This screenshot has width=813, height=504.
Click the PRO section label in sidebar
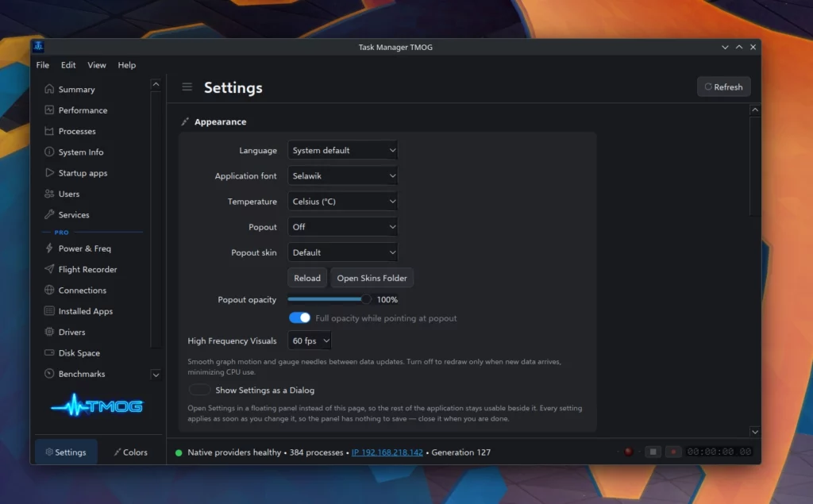tap(61, 233)
